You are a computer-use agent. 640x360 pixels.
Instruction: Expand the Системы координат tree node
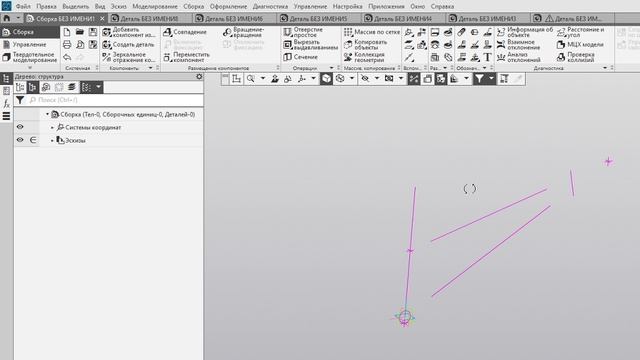pos(52,127)
